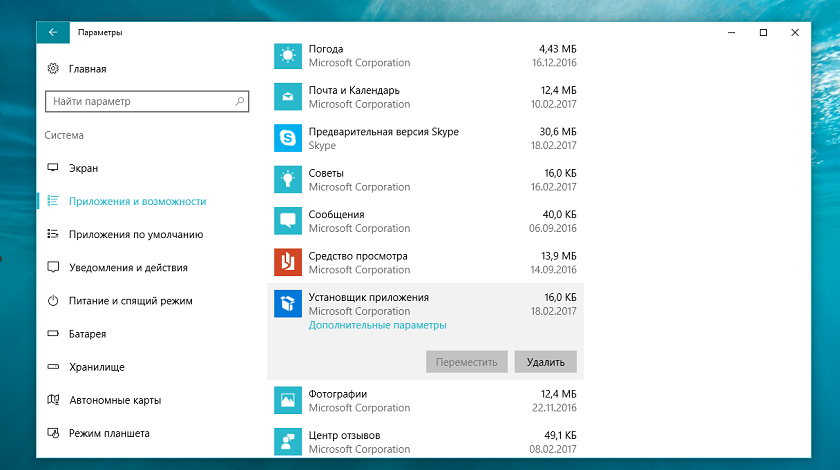Click the 4,43 МБ size value
The width and height of the screenshot is (840, 470).
point(558,49)
